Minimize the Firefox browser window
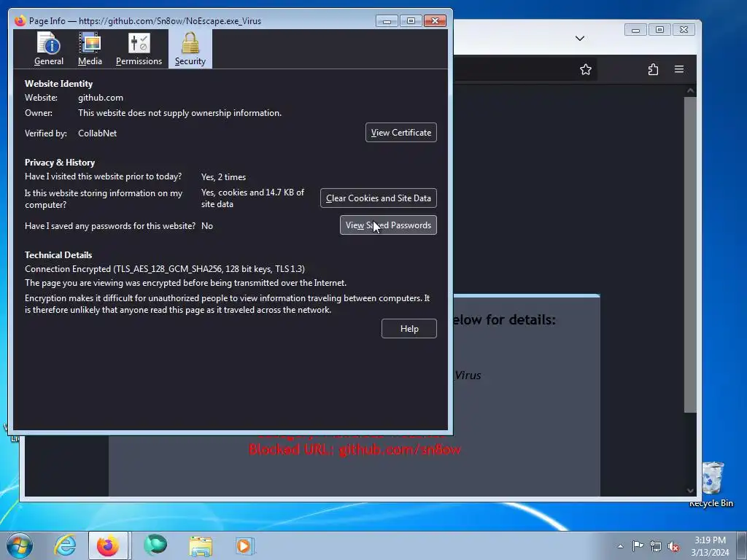This screenshot has height=560, width=747. [635, 30]
